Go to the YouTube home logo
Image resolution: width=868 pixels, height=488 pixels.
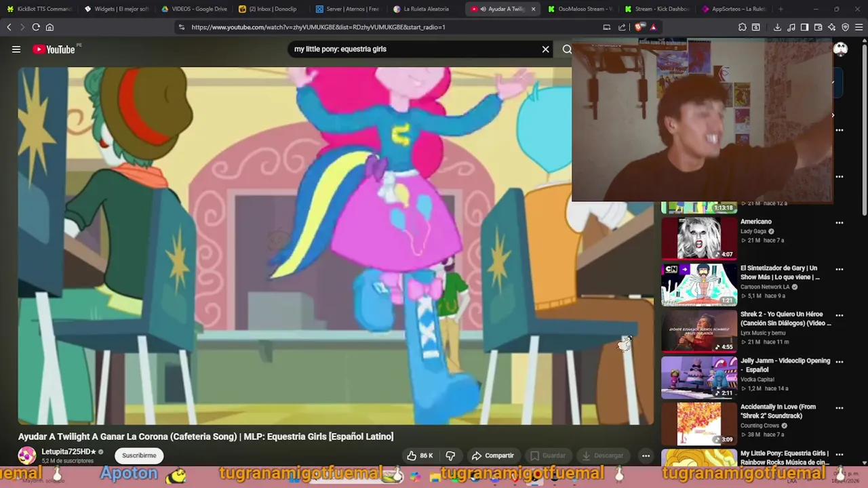tap(54, 49)
